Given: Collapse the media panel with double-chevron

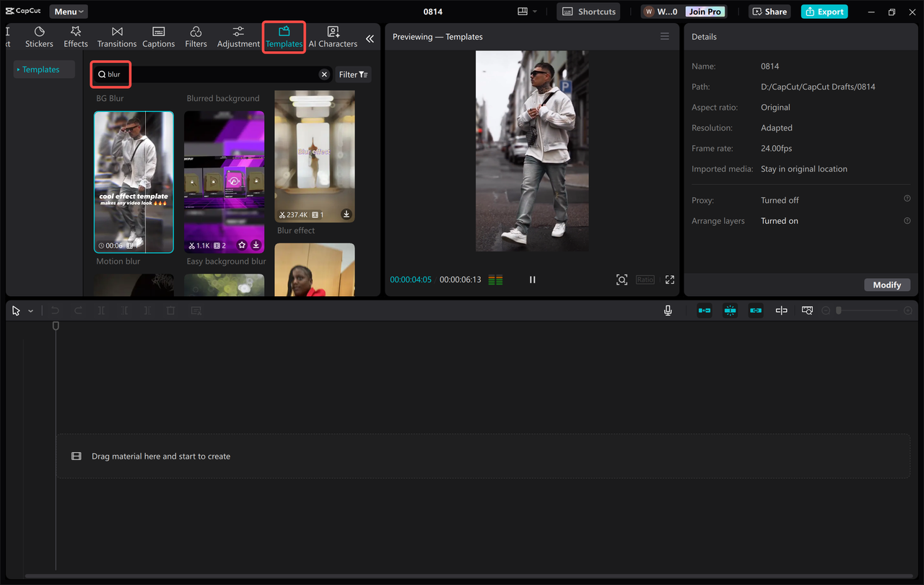Looking at the screenshot, I should coord(370,38).
